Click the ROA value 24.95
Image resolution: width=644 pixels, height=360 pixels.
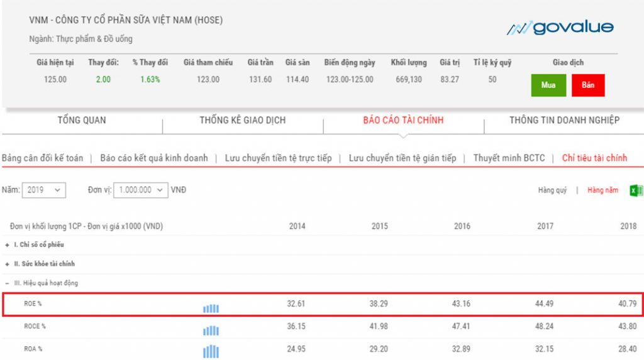296,349
